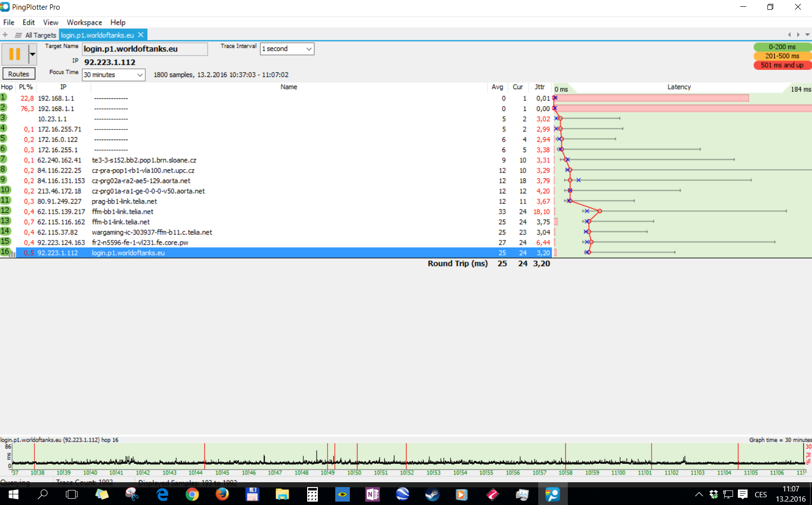The image size is (812, 505).
Task: Open Google Earth from the taskbar
Action: click(402, 494)
